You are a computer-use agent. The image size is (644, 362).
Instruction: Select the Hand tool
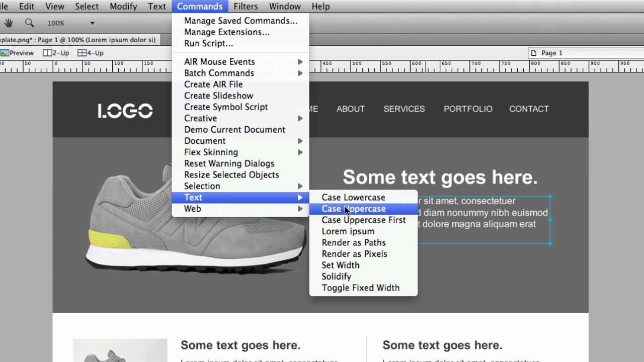pyautogui.click(x=8, y=23)
